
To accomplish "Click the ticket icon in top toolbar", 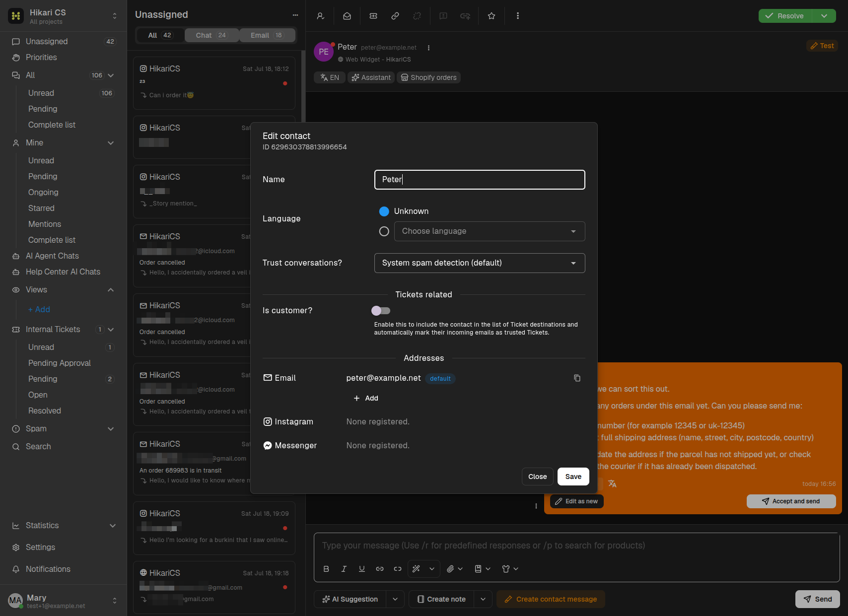I will pos(373,16).
